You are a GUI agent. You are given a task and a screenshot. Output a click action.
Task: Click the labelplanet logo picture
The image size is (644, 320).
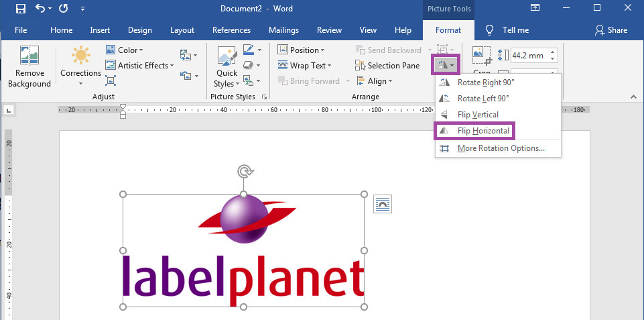(243, 250)
